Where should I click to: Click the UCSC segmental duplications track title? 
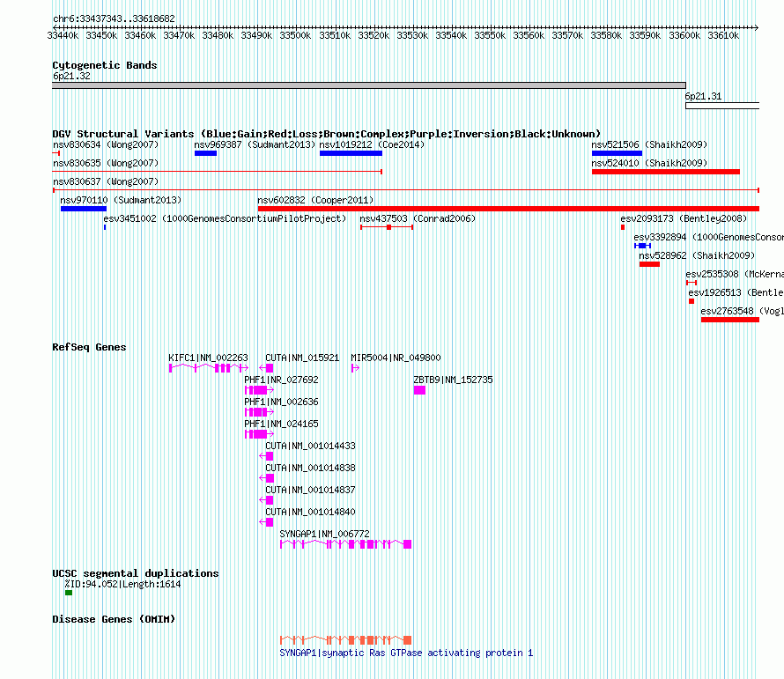tap(136, 573)
